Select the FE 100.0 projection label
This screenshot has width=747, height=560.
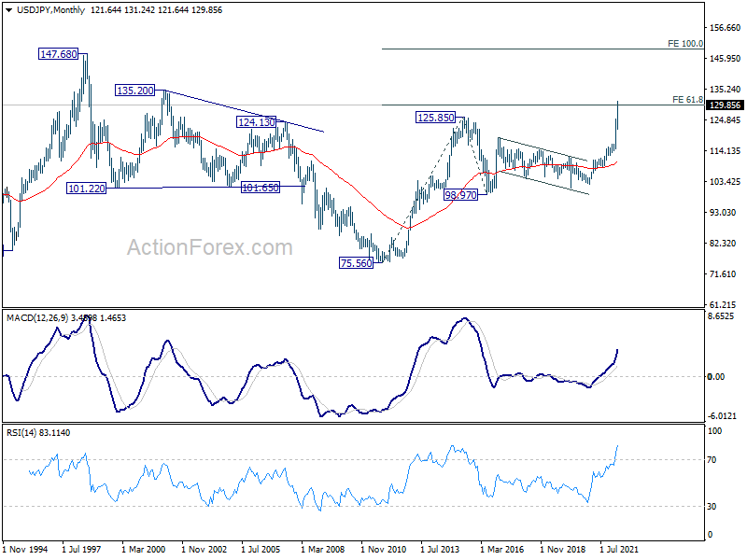pyautogui.click(x=685, y=44)
